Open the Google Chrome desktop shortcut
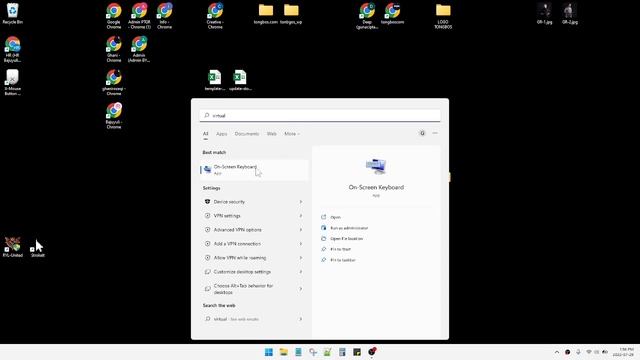 tap(114, 16)
